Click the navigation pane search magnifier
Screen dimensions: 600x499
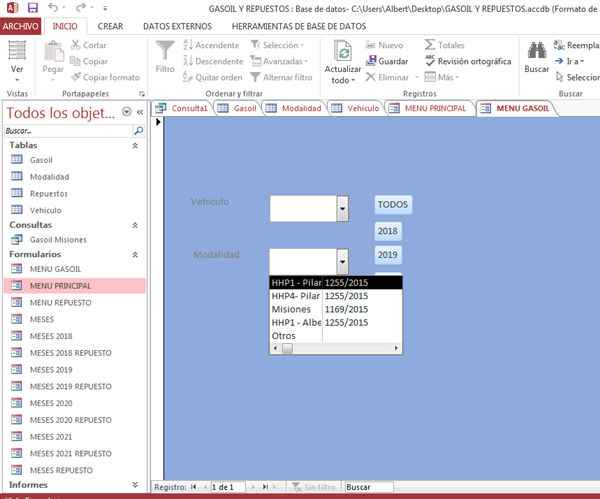tap(139, 131)
